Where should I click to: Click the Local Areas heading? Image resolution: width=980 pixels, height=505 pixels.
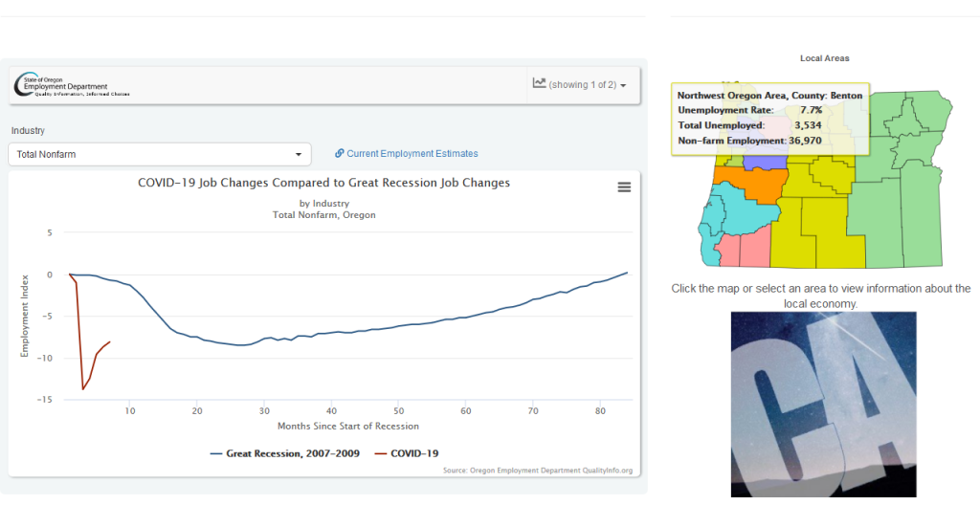pyautogui.click(x=824, y=58)
